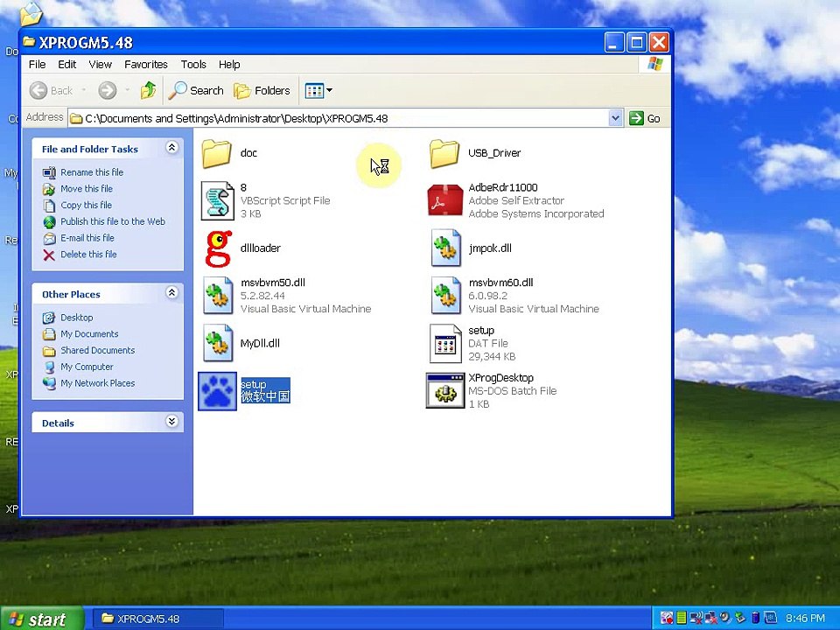Select the msvbvm60.dll file icon
Viewport: 840px width, 630px height.
445,296
